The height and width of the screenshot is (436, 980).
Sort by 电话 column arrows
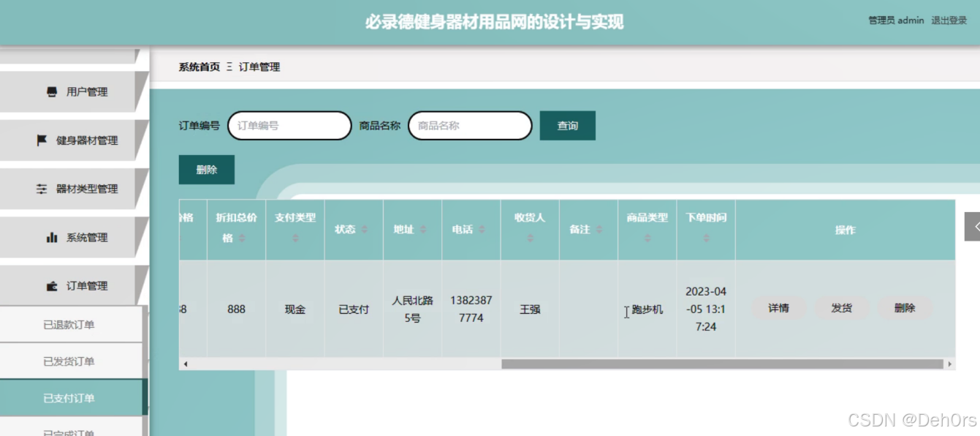[x=482, y=230]
